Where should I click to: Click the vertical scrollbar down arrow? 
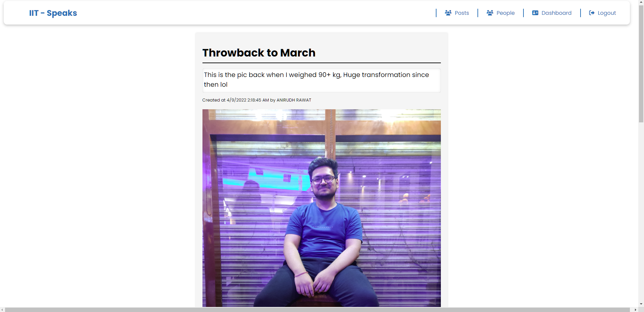click(641, 304)
